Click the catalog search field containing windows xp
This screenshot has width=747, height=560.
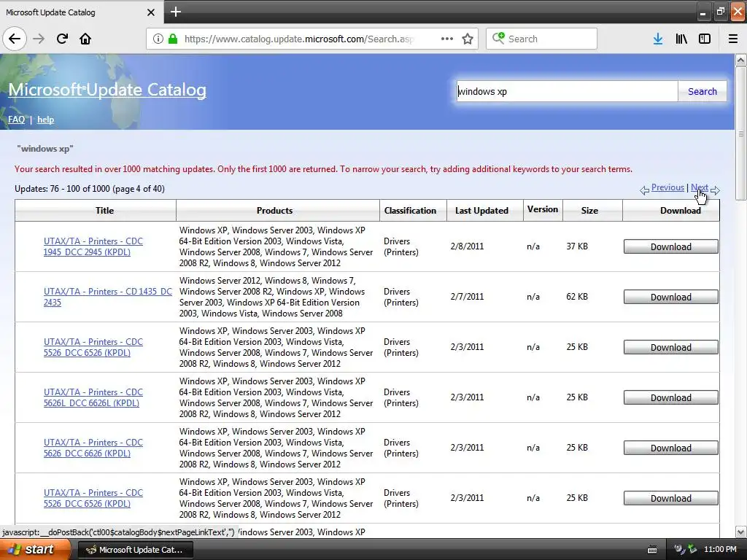click(x=567, y=91)
